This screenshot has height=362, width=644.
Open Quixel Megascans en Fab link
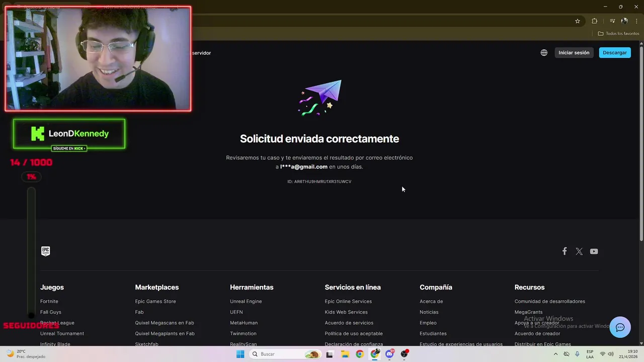click(165, 323)
